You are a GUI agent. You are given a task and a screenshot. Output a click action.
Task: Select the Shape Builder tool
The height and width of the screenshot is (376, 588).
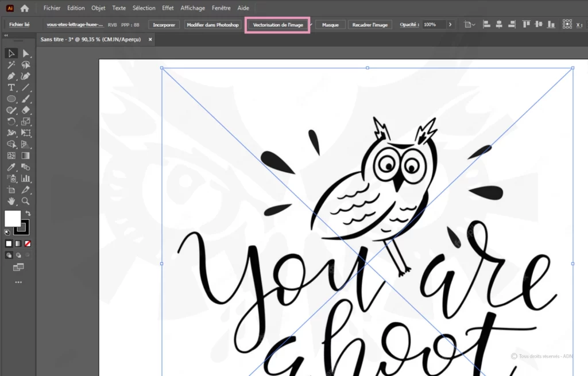coord(11,144)
